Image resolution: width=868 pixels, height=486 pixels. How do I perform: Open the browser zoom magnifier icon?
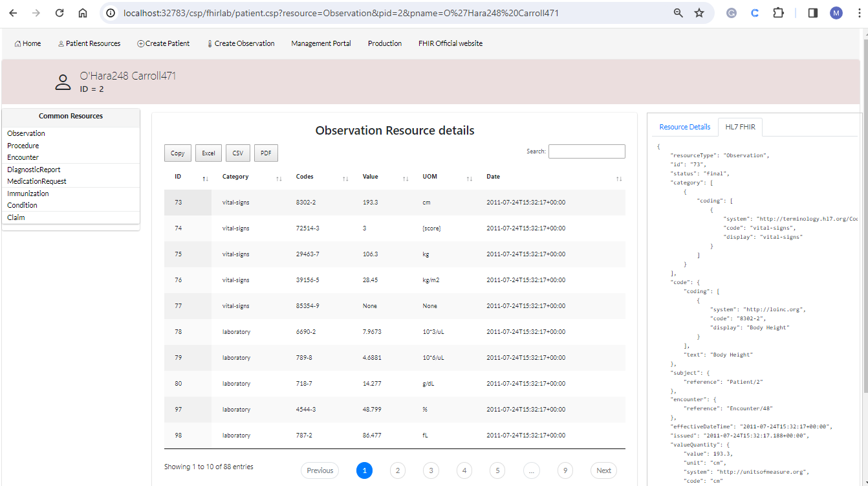pos(678,13)
